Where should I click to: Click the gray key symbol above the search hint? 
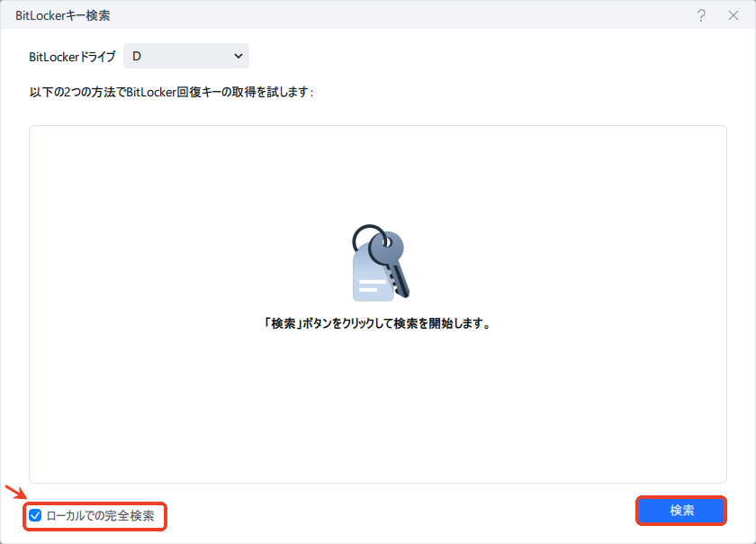378,261
